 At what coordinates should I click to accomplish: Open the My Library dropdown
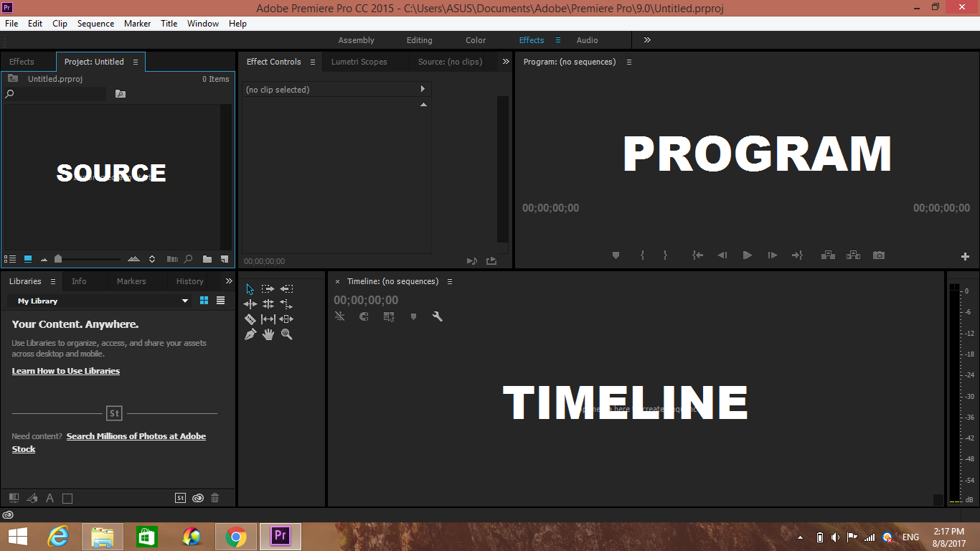click(100, 301)
